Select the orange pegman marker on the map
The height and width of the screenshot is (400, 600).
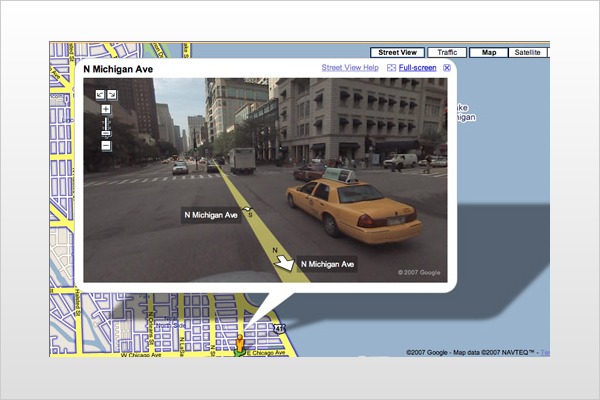[240, 344]
